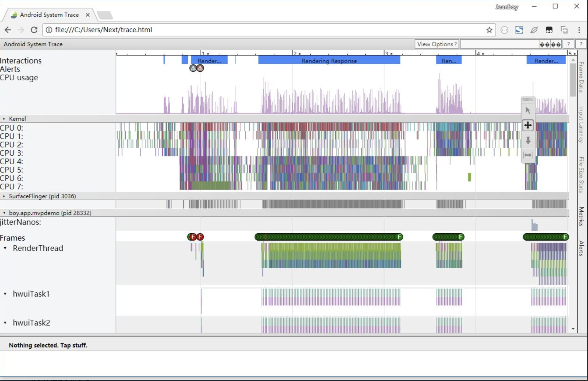This screenshot has width=588, height=381.
Task: Click the View Options button
Action: pos(437,44)
